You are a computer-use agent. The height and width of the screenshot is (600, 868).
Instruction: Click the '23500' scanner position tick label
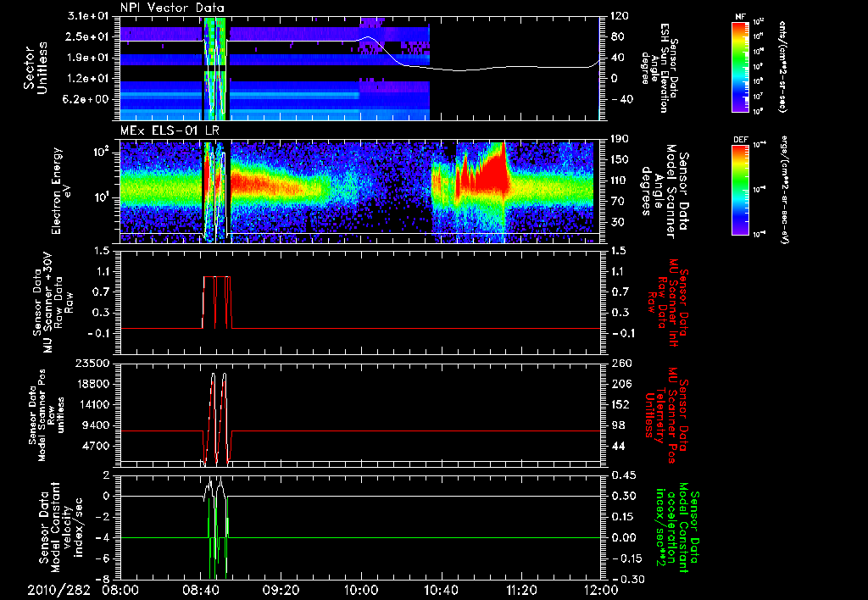92,364
